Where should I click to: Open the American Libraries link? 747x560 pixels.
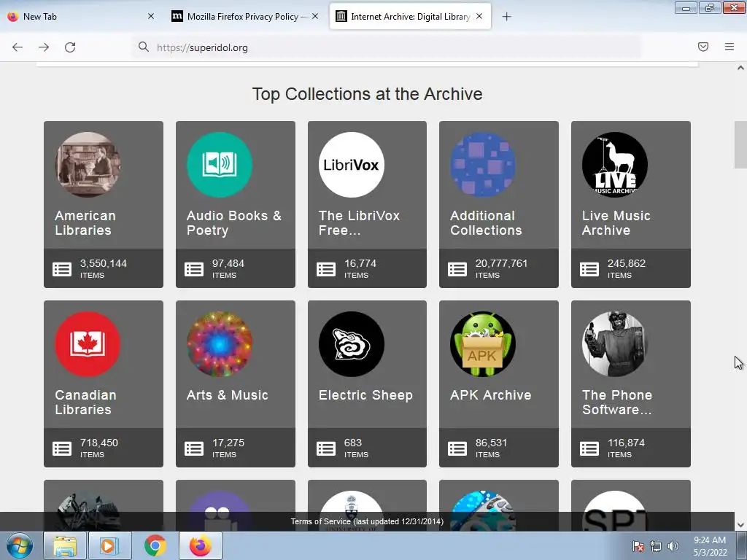coord(85,223)
